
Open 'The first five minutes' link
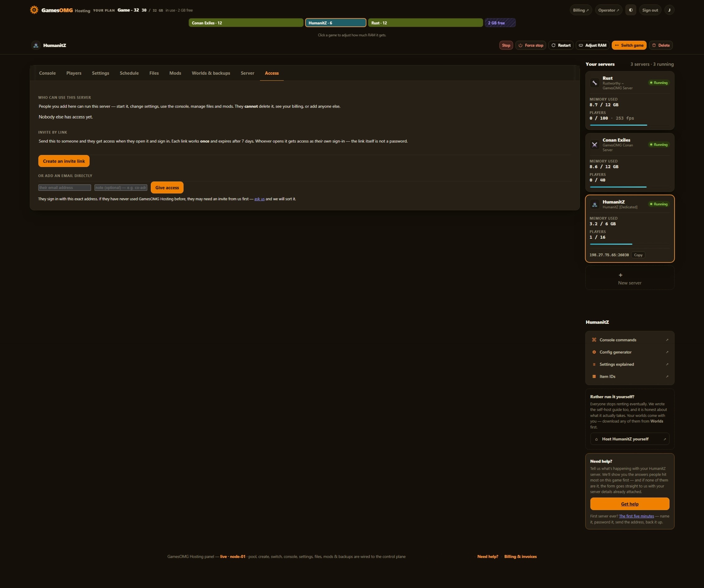pos(636,516)
